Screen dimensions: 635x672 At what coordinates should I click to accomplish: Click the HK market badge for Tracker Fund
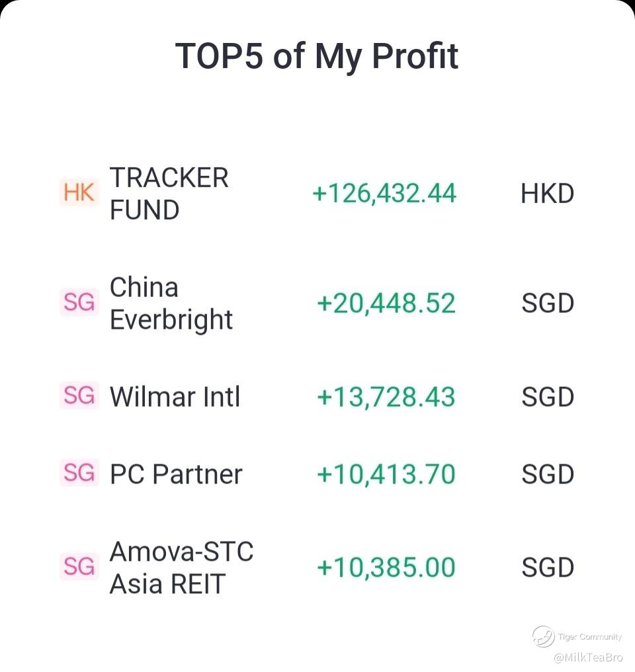(79, 192)
